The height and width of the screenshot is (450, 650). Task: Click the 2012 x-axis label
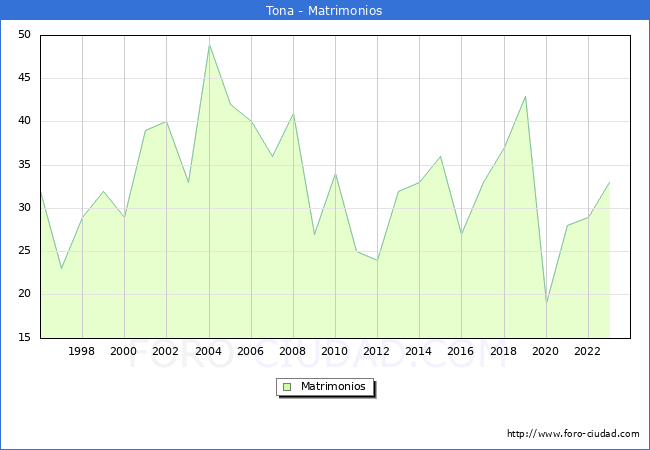coord(377,352)
